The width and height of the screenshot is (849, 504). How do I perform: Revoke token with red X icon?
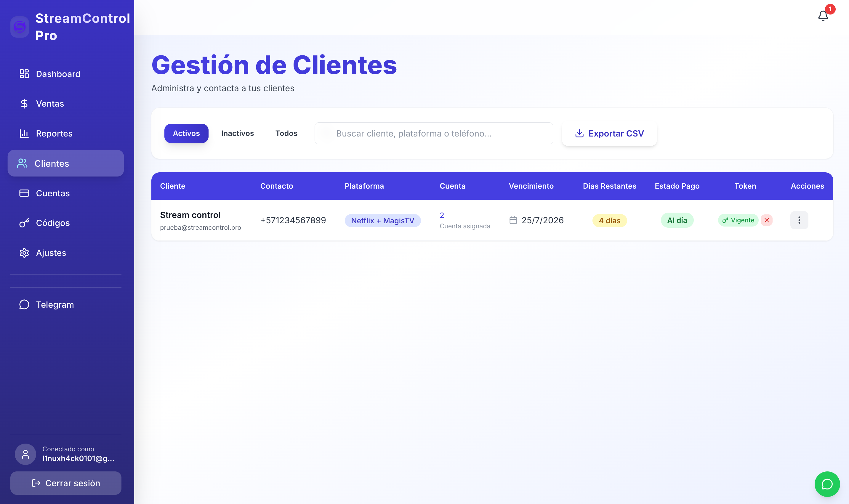pos(767,220)
